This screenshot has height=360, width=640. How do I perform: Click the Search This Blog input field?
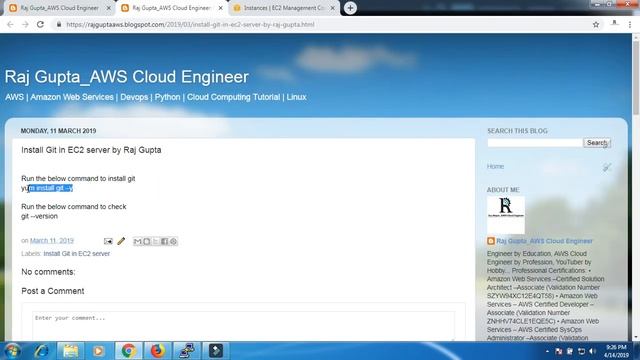coord(535,143)
